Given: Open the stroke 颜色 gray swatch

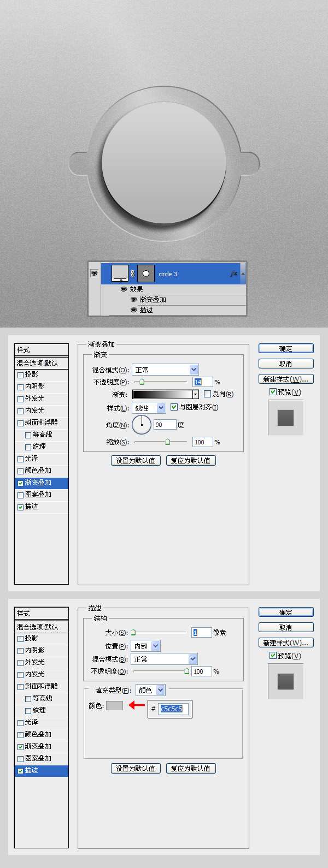Looking at the screenshot, I should [114, 706].
